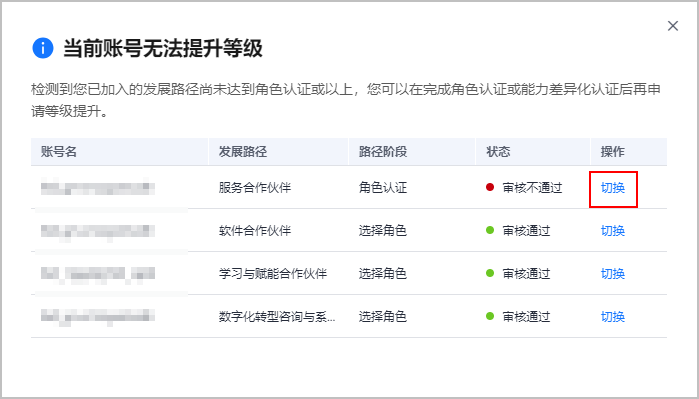Screen dimensions: 699x399
Task: Click the 角色认证 stage cell
Action: [383, 188]
